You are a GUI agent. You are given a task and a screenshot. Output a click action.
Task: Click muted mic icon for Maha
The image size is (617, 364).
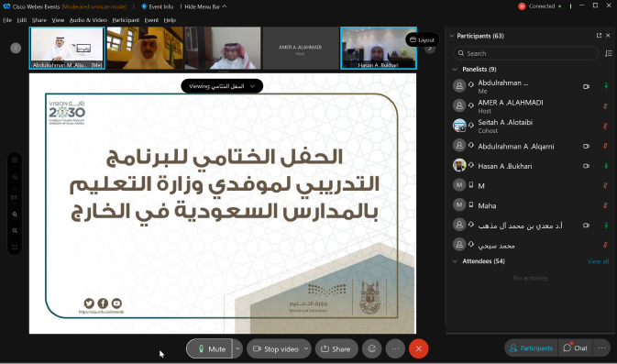(x=606, y=205)
